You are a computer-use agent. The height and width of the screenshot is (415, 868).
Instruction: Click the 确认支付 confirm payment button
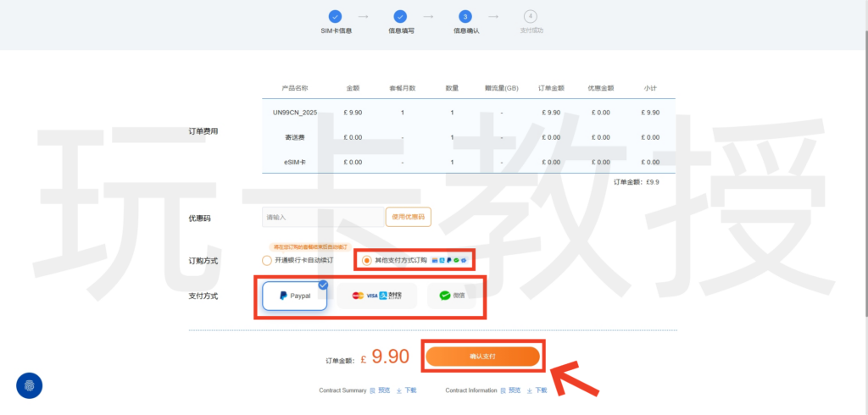[x=482, y=357]
